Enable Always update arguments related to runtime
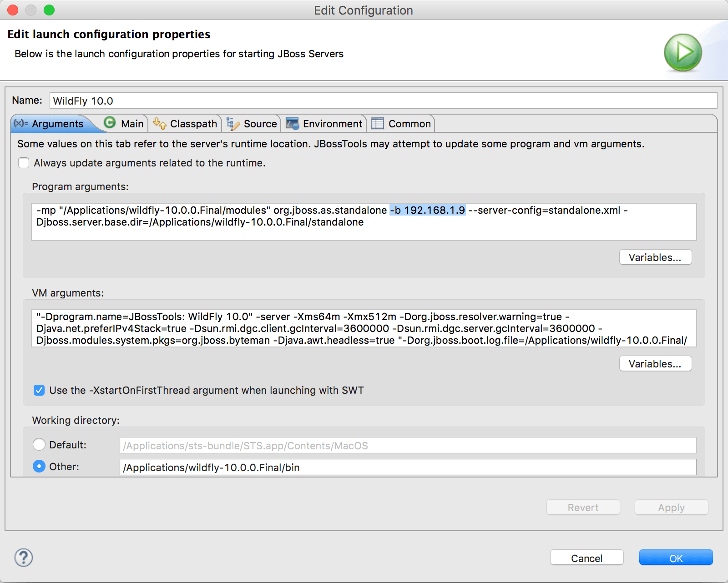Viewport: 728px width, 583px height. click(x=24, y=163)
